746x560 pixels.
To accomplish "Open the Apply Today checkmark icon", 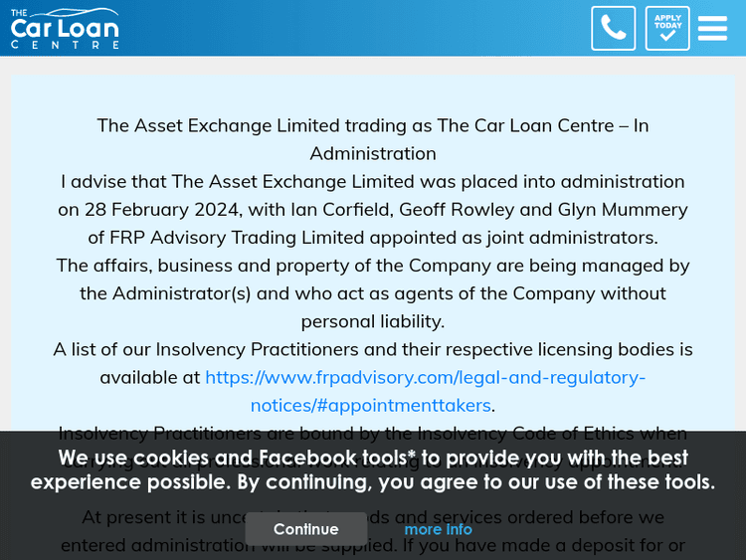I will point(667,28).
